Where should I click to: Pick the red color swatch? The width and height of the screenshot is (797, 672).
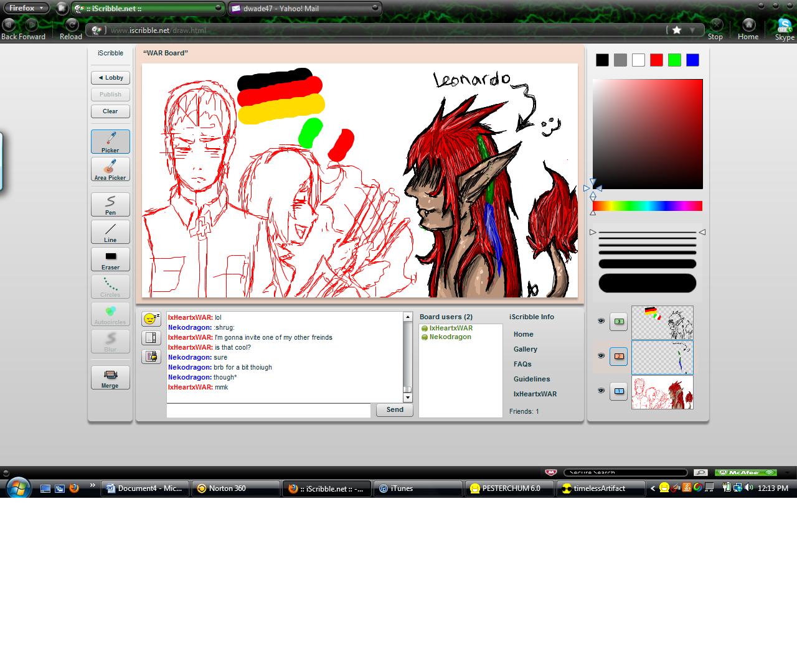tap(656, 60)
